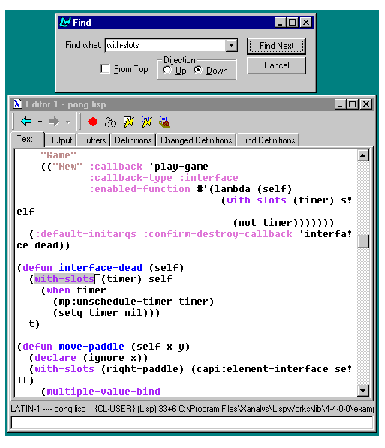Click the Cancel button in Find dialog
This screenshot has width=385, height=448.
click(x=276, y=65)
